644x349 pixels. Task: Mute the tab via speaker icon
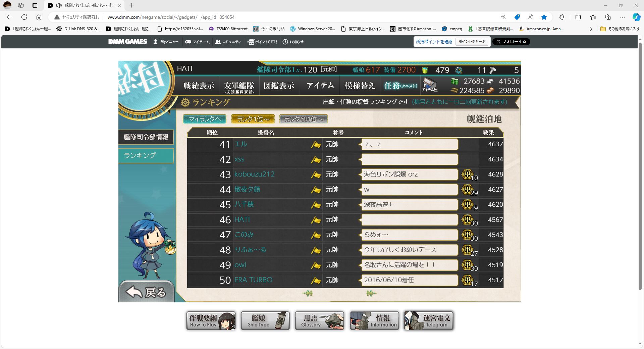tap(59, 5)
